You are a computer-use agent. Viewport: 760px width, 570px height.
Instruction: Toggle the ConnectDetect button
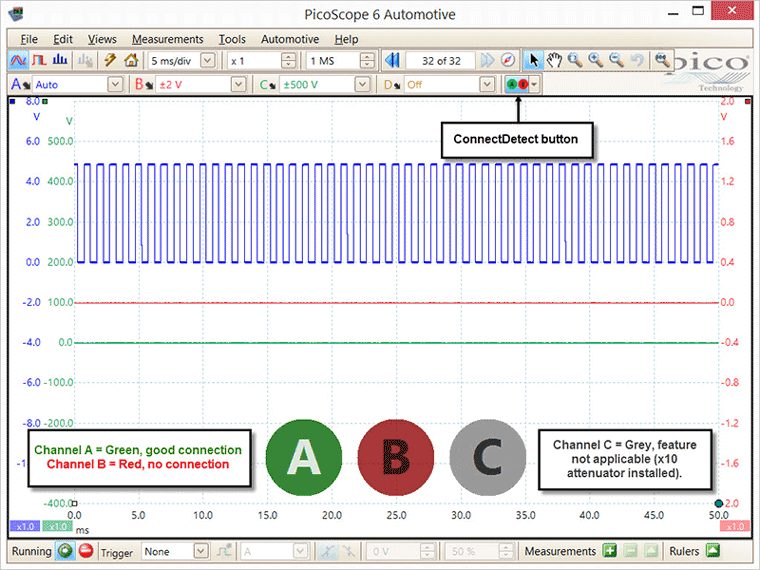pyautogui.click(x=517, y=84)
